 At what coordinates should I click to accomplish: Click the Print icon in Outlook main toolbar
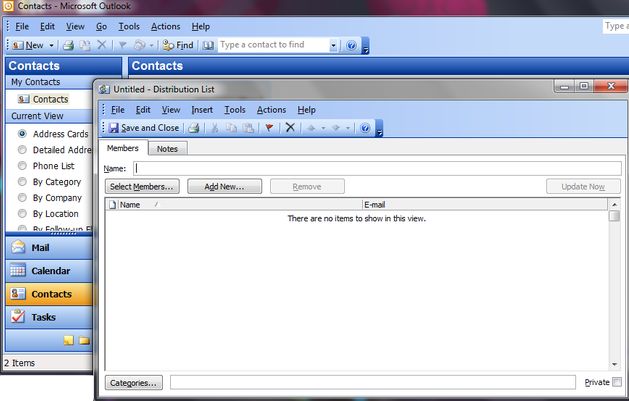point(69,45)
